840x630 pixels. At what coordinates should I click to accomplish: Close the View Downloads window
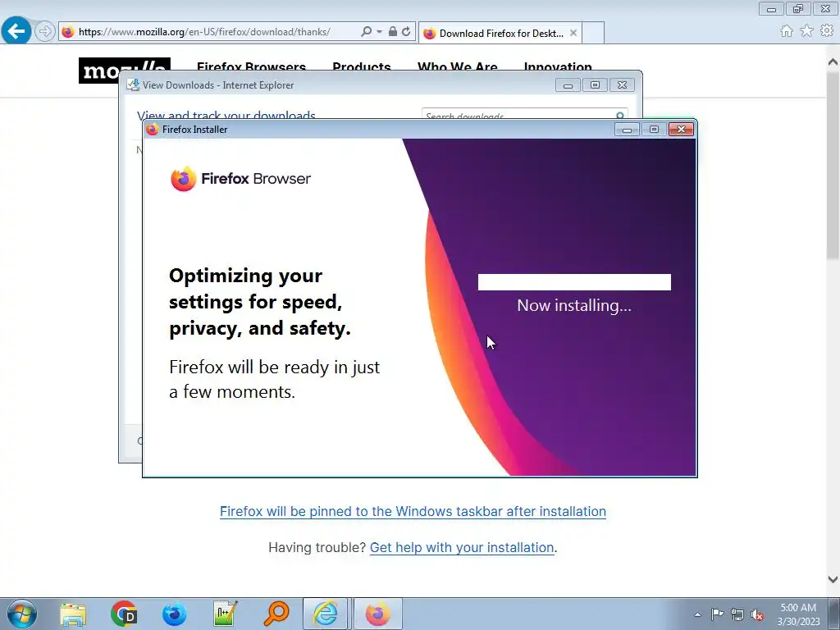(622, 84)
